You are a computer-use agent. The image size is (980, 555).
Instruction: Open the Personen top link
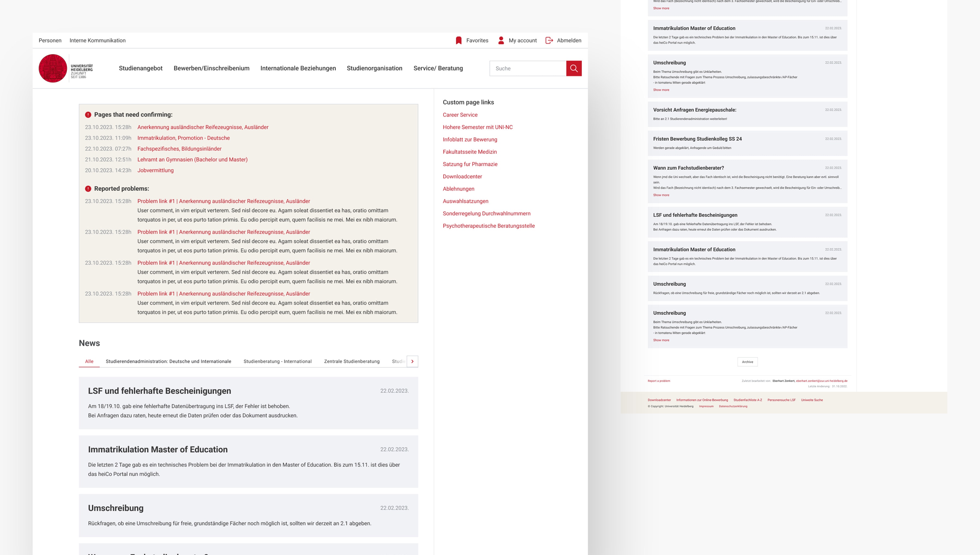click(50, 41)
